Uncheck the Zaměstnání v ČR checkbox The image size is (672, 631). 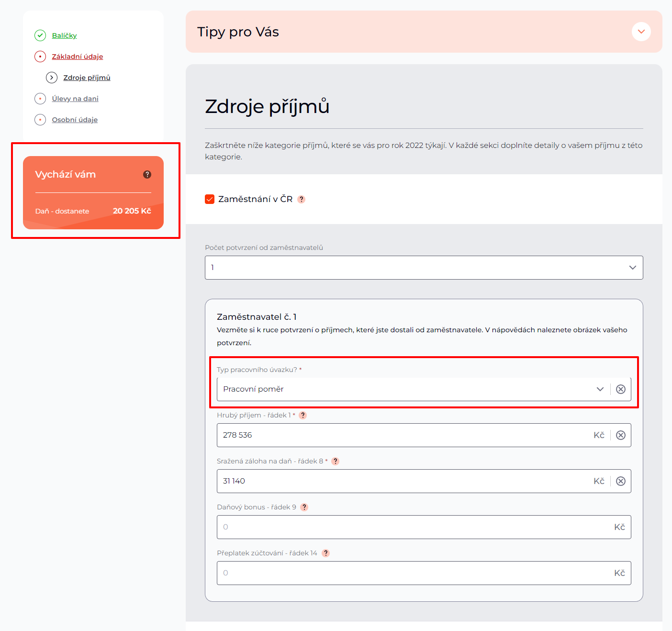(210, 199)
